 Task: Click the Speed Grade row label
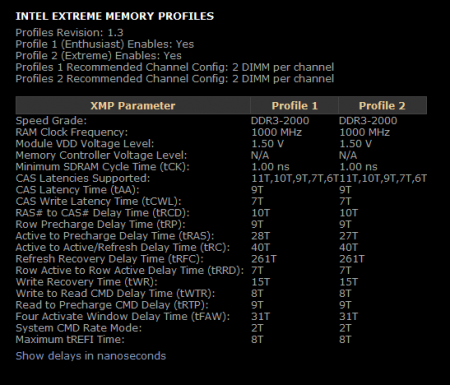pyautogui.click(x=51, y=121)
